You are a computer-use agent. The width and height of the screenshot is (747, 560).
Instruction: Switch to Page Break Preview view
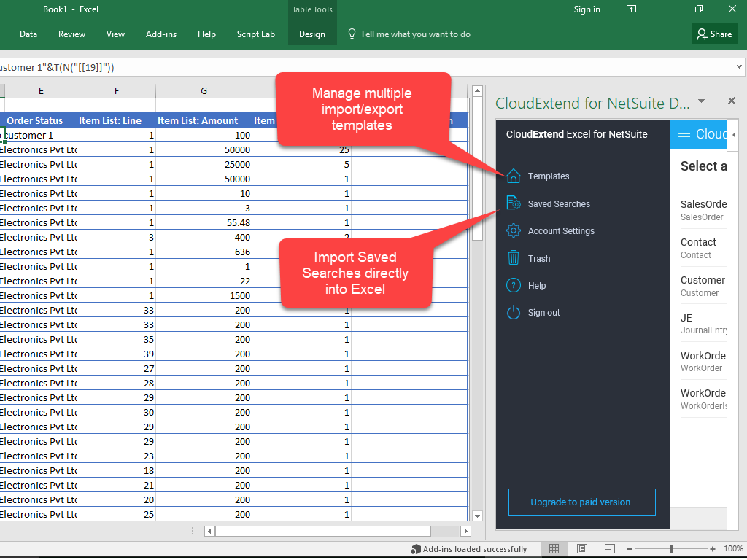click(x=609, y=549)
